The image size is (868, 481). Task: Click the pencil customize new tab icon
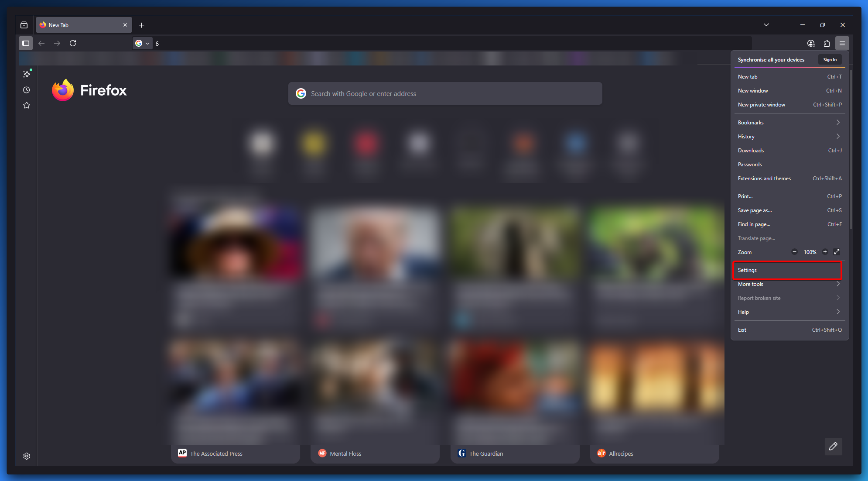click(833, 447)
